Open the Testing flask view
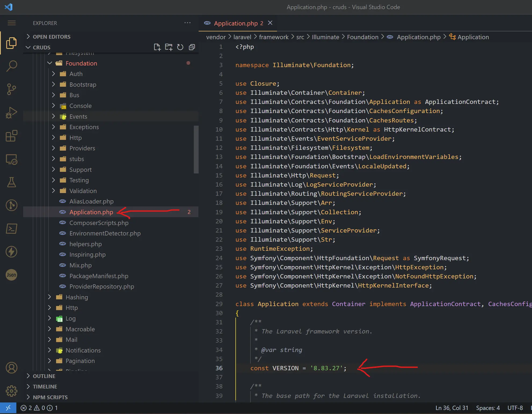Viewport: 532px width, 414px height. (11, 182)
